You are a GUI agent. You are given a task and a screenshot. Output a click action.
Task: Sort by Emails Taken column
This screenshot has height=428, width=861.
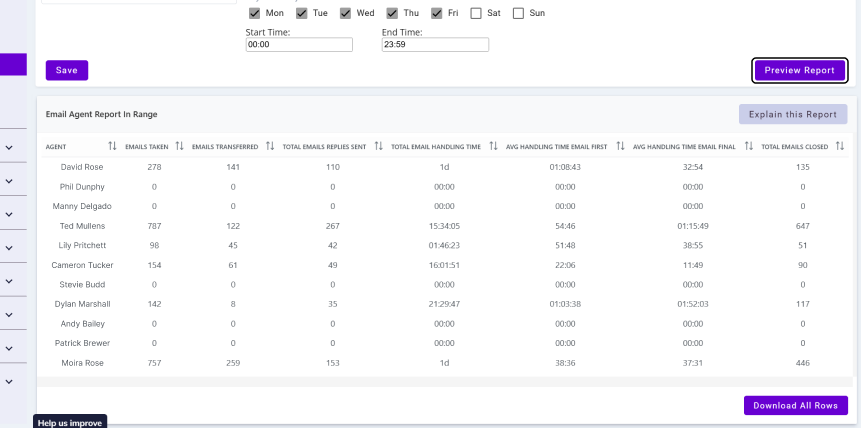(179, 146)
